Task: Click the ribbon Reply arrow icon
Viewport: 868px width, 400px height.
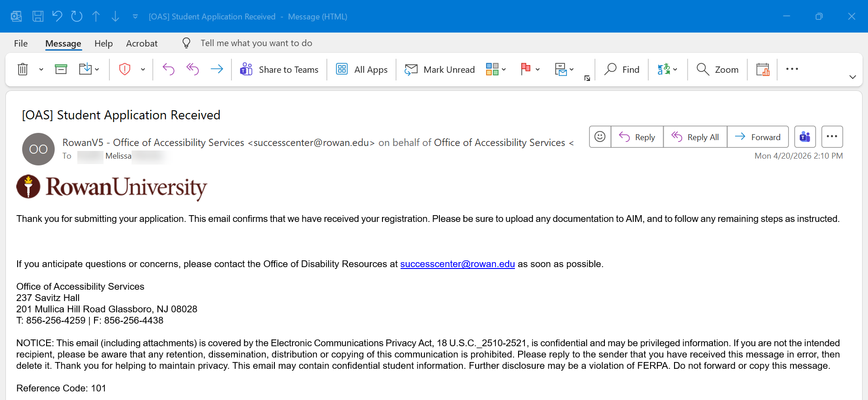Action: (168, 69)
